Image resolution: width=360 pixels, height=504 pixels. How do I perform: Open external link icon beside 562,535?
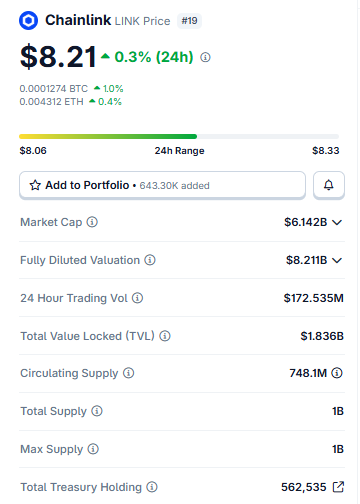pyautogui.click(x=338, y=487)
